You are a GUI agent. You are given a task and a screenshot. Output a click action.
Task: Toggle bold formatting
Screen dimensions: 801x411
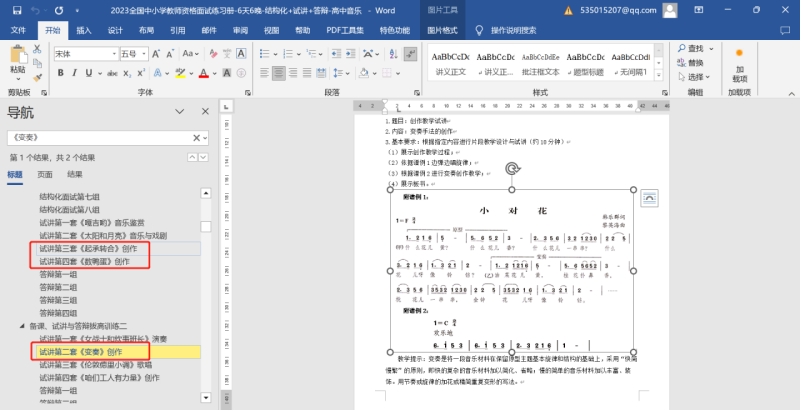(61, 73)
